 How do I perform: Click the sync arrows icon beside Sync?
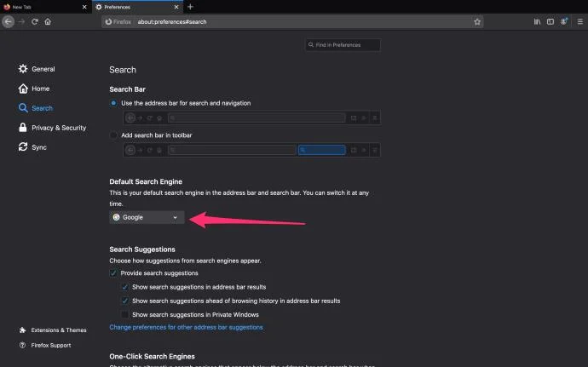coord(23,147)
